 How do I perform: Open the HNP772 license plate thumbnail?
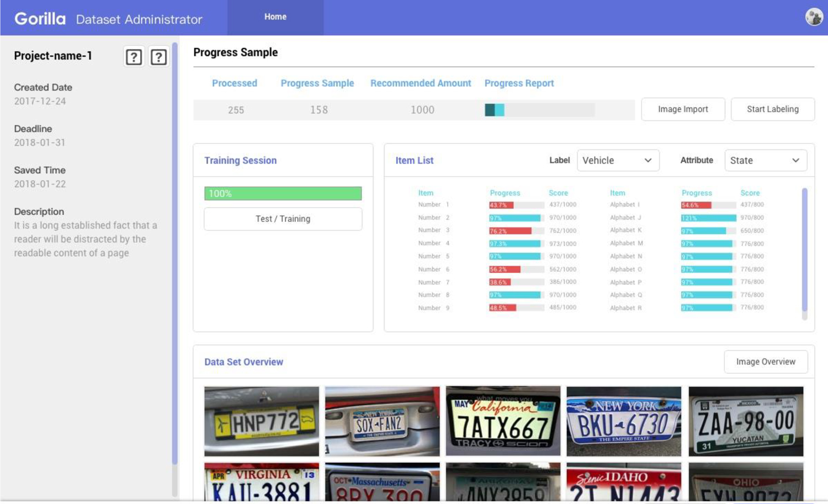tap(262, 421)
